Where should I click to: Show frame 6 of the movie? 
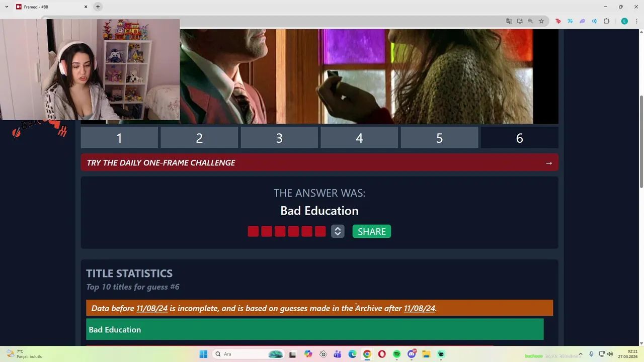click(519, 138)
